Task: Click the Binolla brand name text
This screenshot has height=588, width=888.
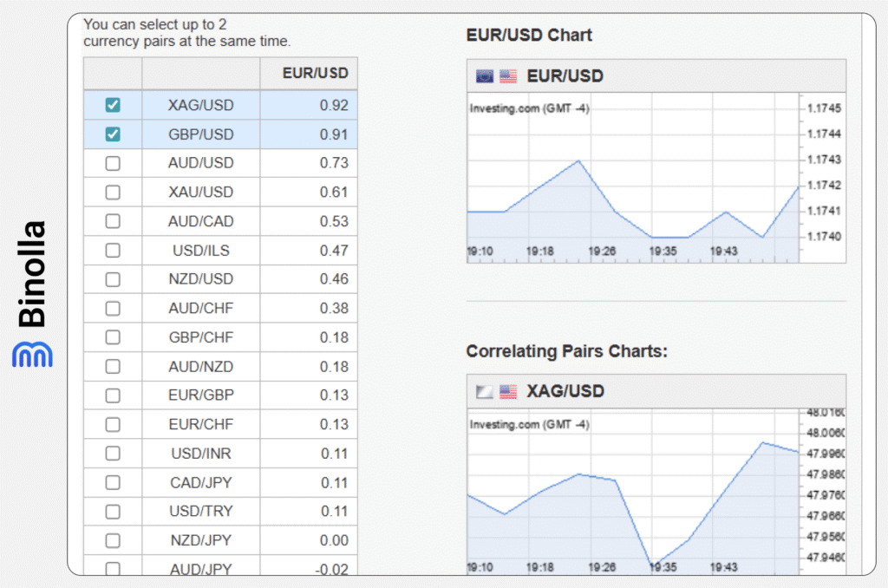Action: click(x=32, y=274)
